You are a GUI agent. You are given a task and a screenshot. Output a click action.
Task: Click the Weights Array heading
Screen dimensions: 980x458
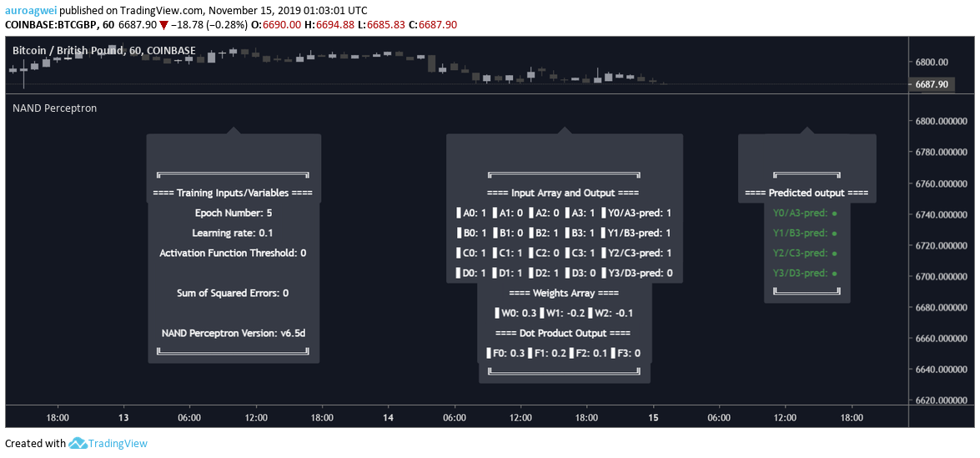tap(564, 293)
